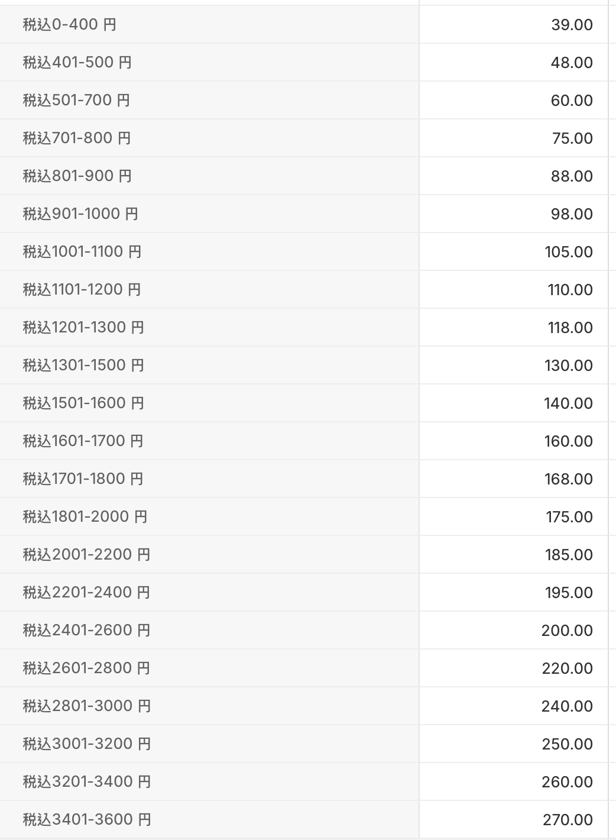Click the 税込1601-1700 円 row label
Screen dimensions: 616x840
tap(83, 441)
